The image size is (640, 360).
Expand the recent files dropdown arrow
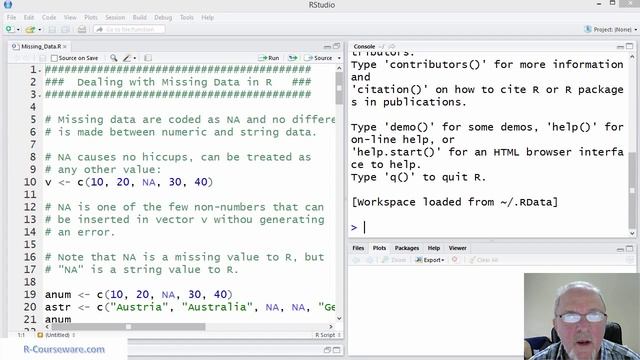click(40, 30)
